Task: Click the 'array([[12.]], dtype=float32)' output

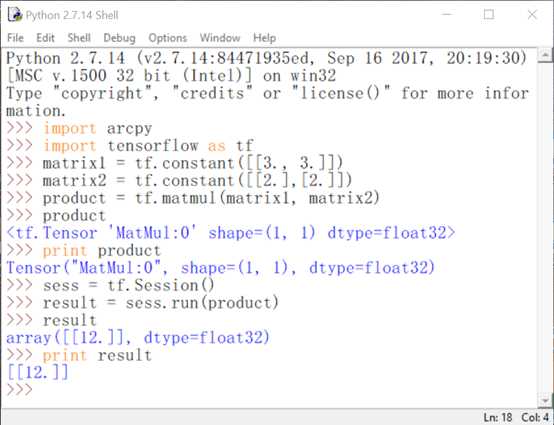Action: coord(138,338)
